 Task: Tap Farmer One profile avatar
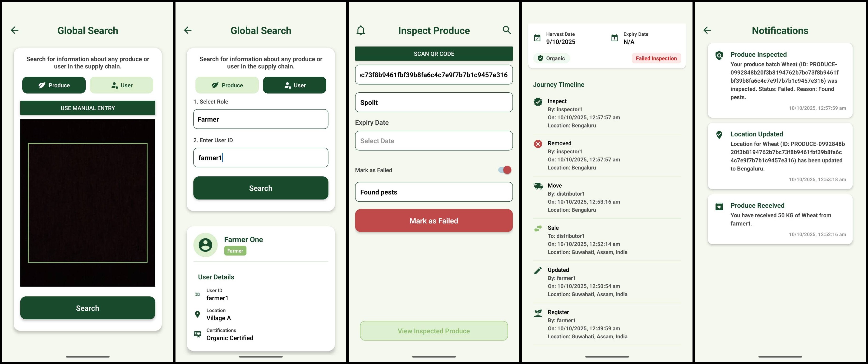[x=206, y=245]
